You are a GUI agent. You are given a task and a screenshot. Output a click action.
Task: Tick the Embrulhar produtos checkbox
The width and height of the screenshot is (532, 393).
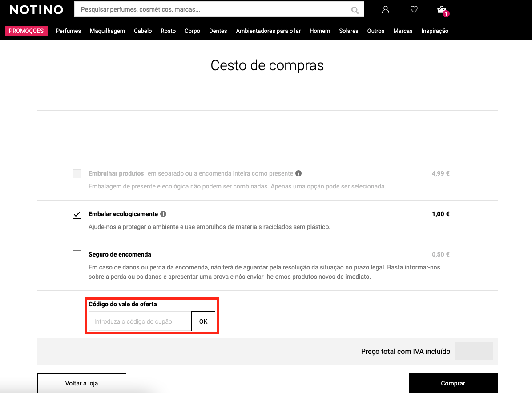click(x=77, y=174)
